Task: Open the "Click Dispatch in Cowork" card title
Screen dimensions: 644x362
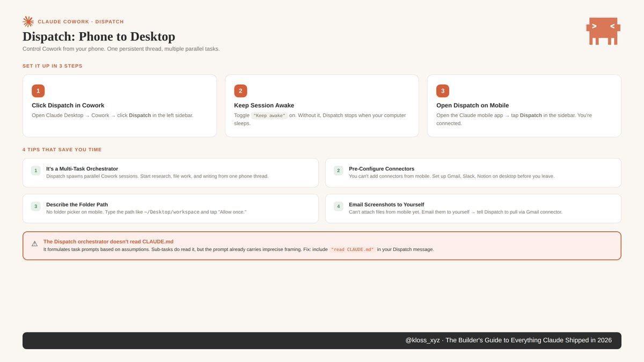Action: (x=68, y=105)
